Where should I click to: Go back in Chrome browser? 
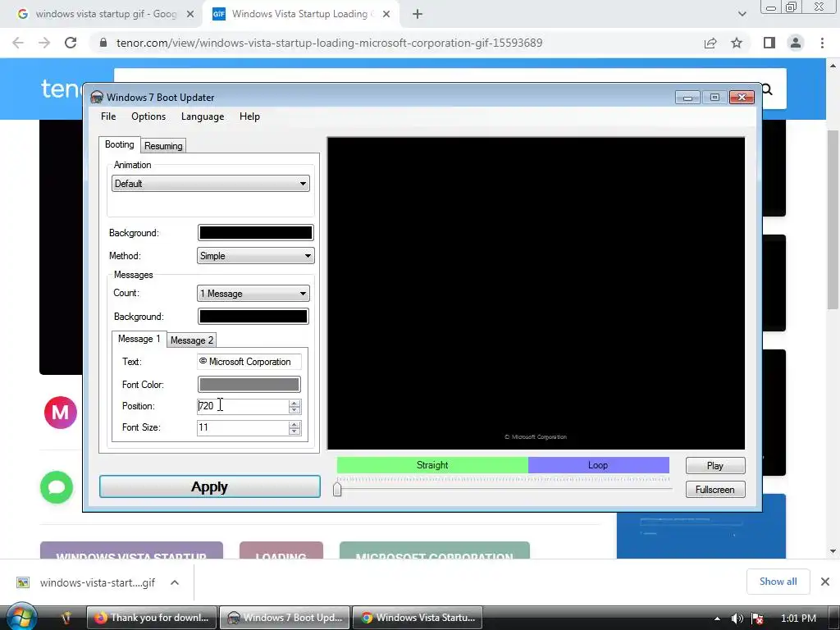pyautogui.click(x=18, y=43)
